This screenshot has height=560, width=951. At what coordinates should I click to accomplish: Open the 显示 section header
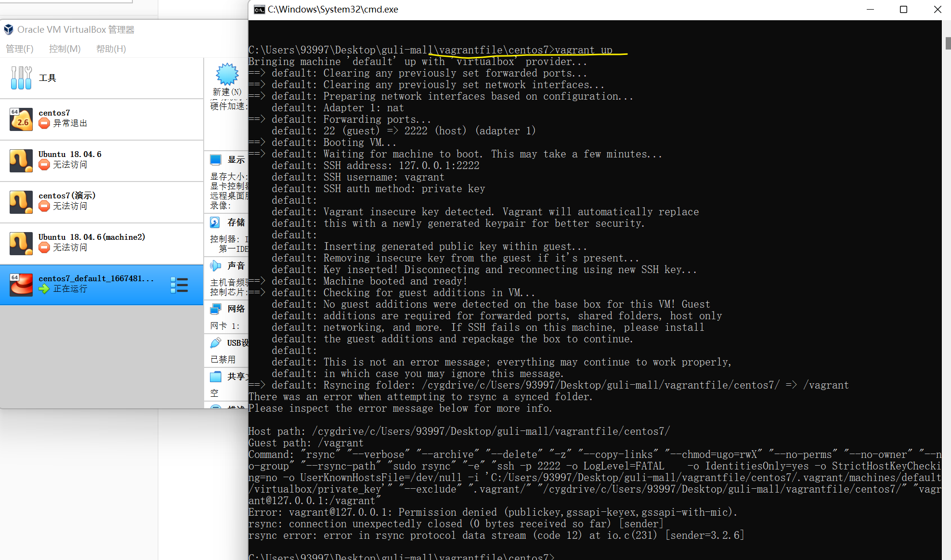(236, 160)
